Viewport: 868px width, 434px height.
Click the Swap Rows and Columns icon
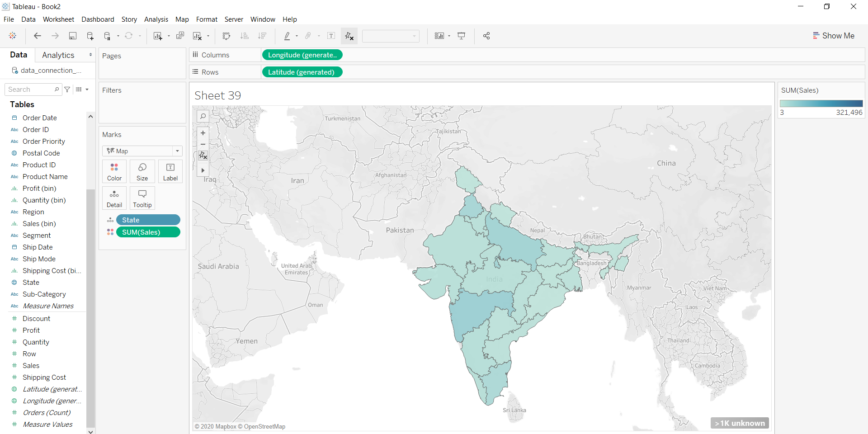tap(226, 36)
